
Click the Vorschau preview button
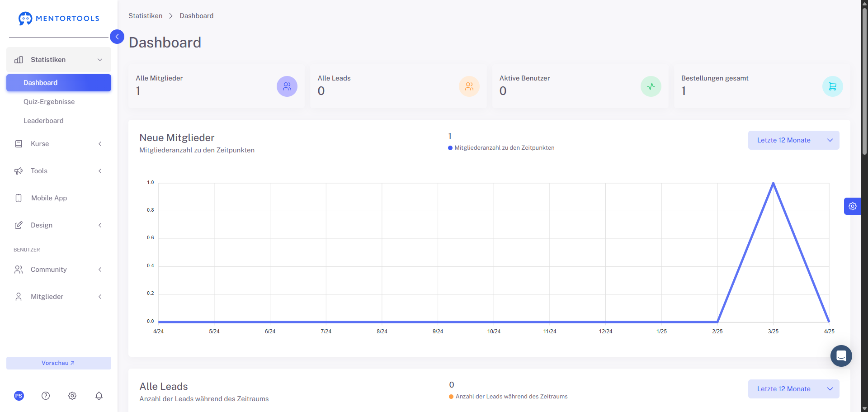[59, 363]
